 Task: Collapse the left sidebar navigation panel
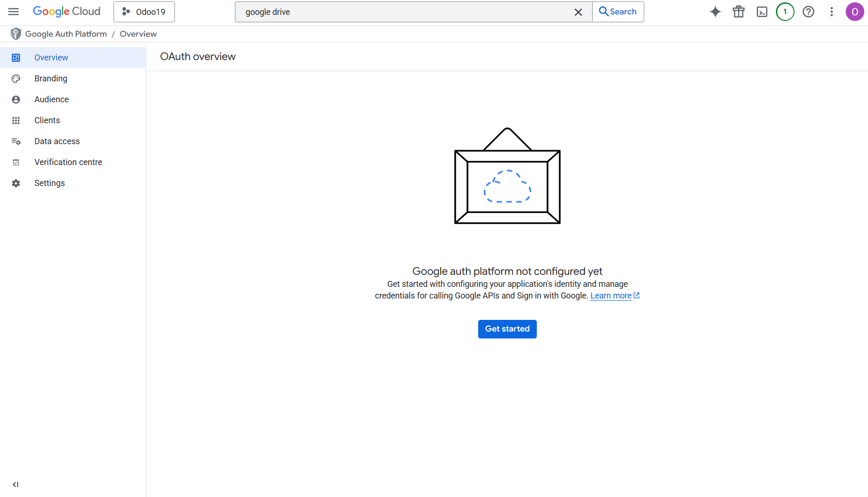pos(15,484)
